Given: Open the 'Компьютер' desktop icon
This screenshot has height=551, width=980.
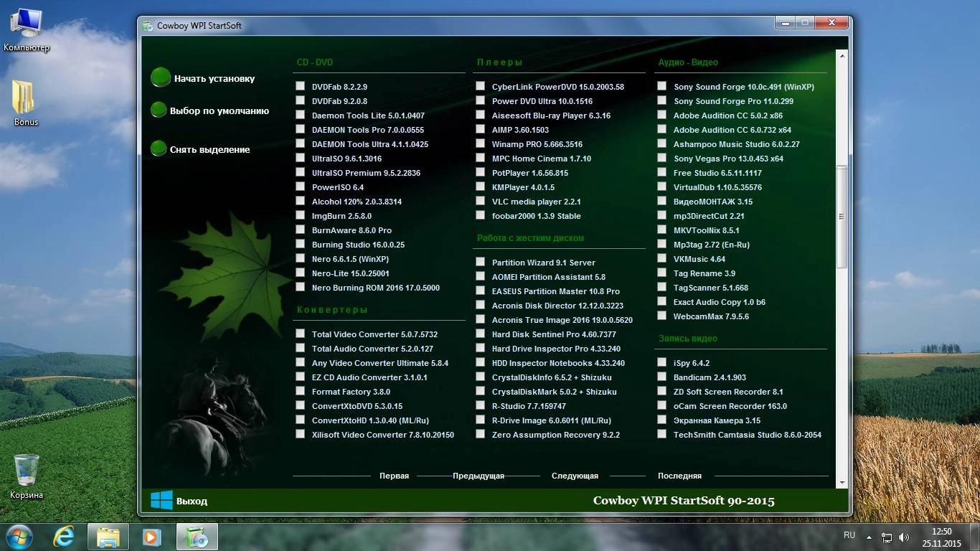Looking at the screenshot, I should pos(27,30).
